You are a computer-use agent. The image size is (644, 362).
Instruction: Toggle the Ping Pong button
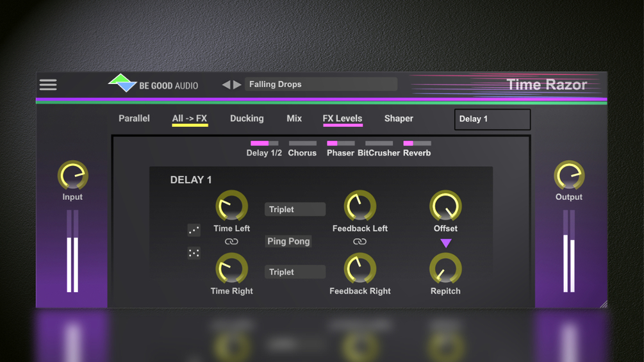click(x=288, y=242)
